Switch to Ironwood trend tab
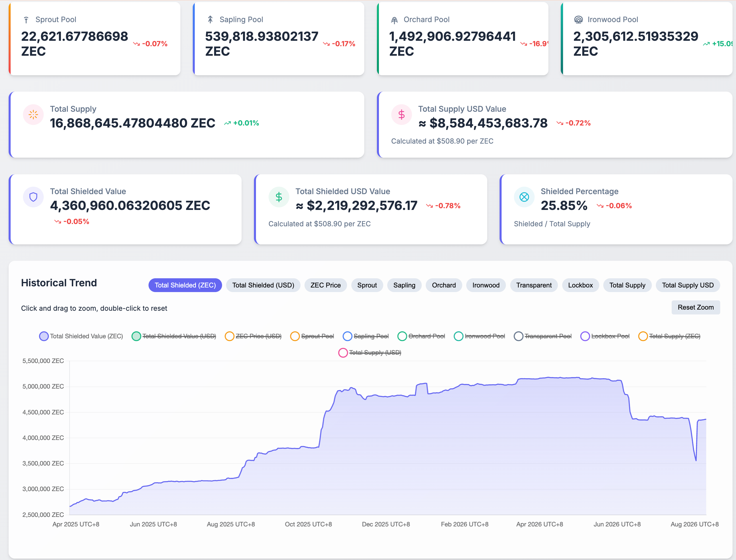736x560 pixels. pos(486,285)
